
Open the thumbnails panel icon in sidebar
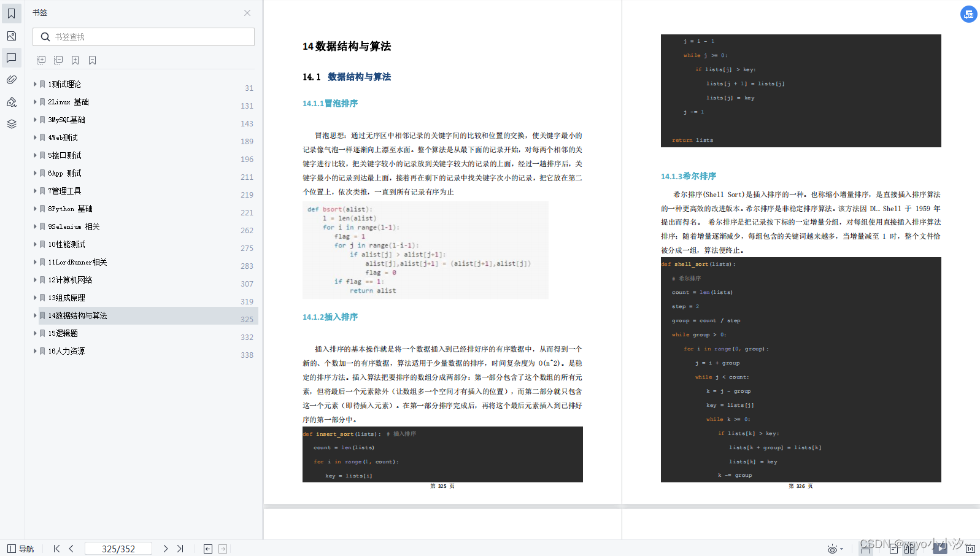12,36
